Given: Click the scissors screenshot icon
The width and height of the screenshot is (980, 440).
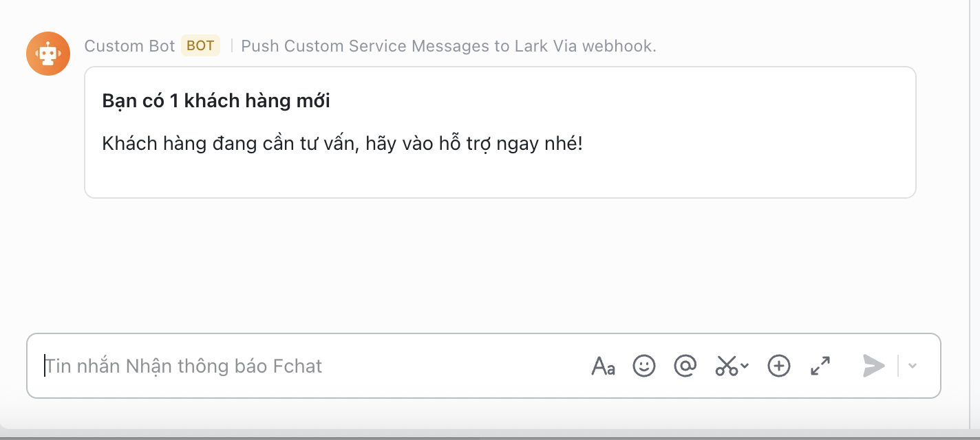Looking at the screenshot, I should click(727, 366).
